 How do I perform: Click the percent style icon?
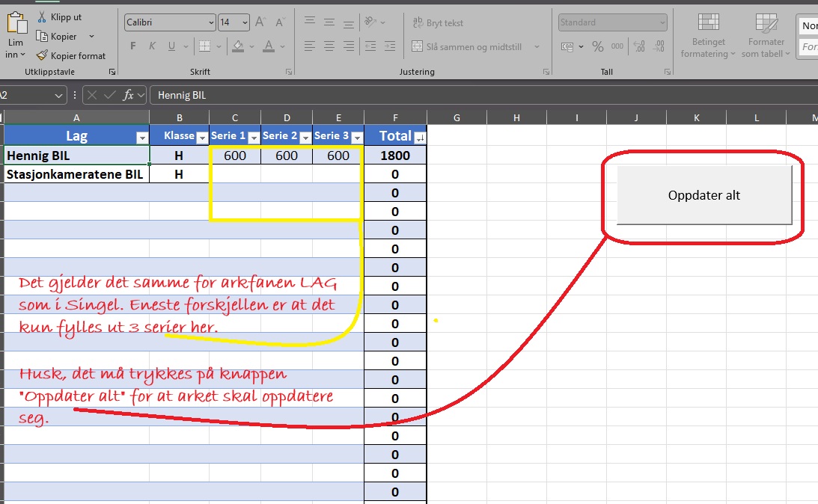pyautogui.click(x=597, y=46)
